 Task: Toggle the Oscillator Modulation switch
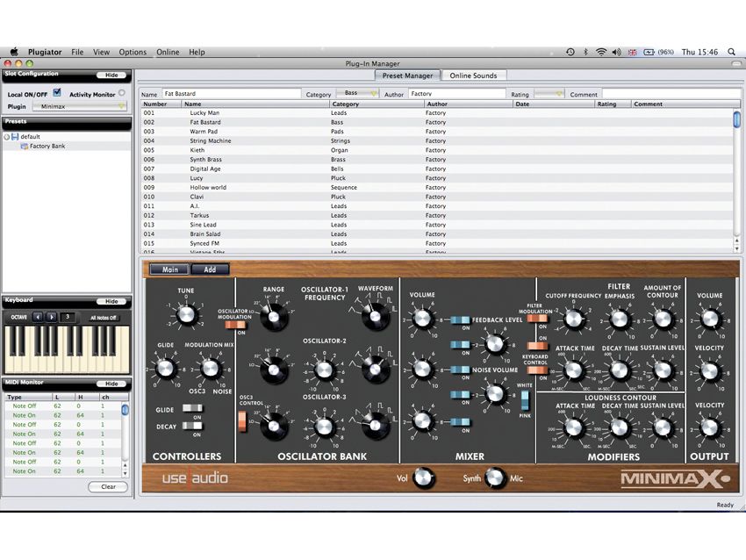point(235,325)
